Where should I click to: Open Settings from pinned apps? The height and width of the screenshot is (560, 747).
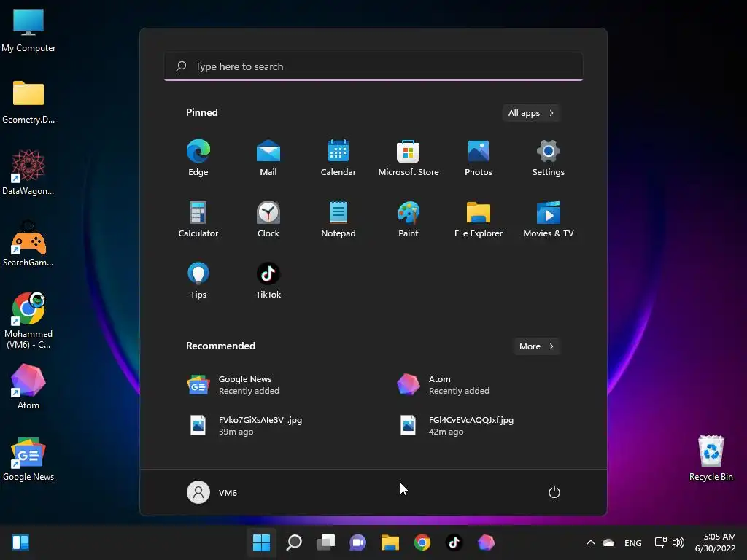(x=549, y=157)
